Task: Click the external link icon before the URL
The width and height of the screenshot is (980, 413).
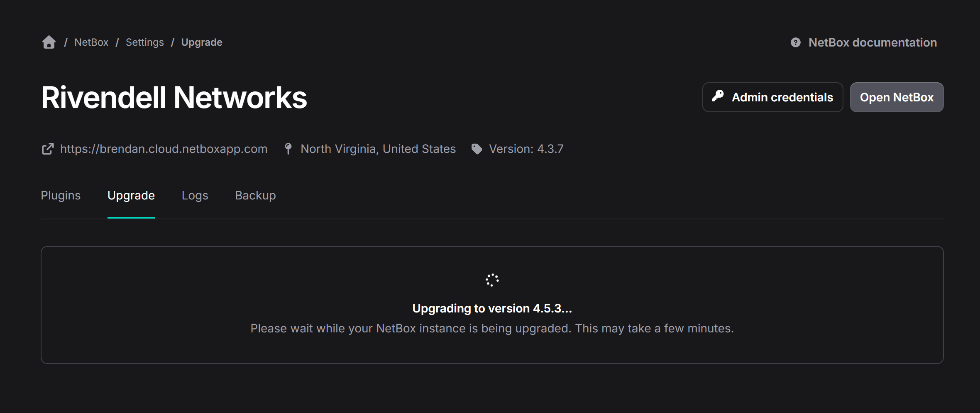Action: (48, 148)
